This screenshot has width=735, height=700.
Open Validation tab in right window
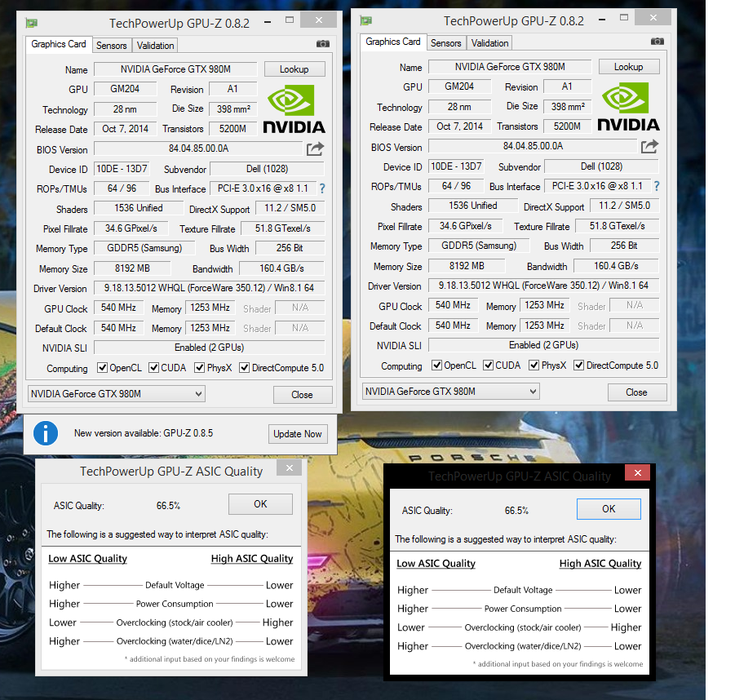[489, 43]
